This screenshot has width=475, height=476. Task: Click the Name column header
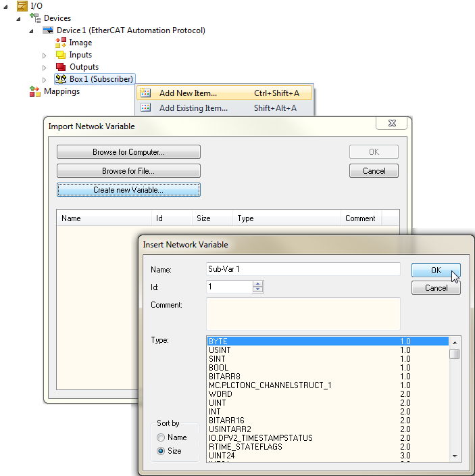104,218
